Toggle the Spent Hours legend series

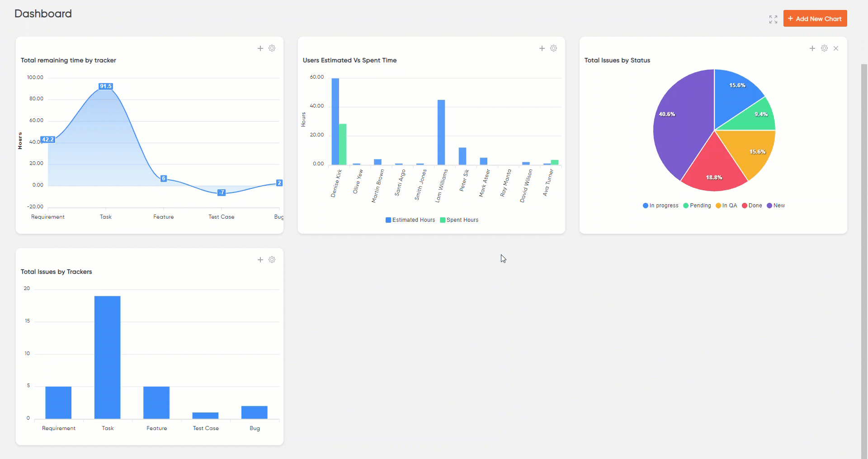click(459, 220)
